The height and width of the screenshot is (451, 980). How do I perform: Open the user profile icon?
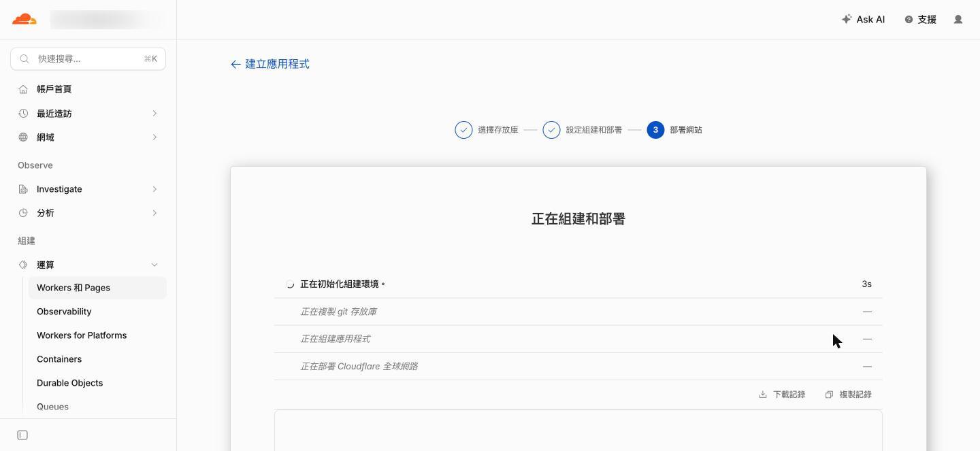(958, 19)
